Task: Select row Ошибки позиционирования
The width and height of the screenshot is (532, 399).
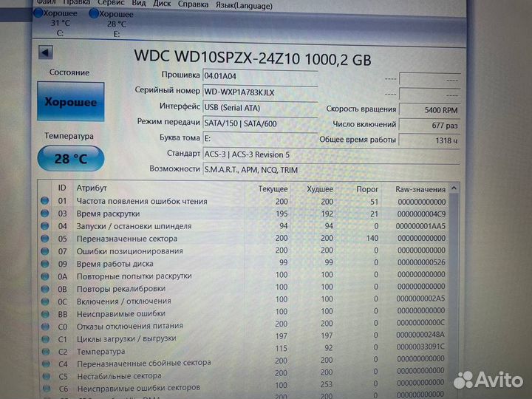Action: (x=243, y=250)
